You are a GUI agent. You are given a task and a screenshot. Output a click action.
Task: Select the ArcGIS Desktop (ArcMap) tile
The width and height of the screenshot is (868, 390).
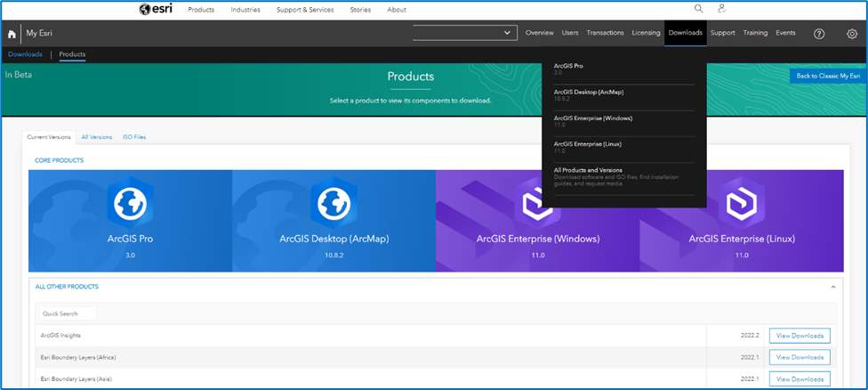(x=334, y=221)
